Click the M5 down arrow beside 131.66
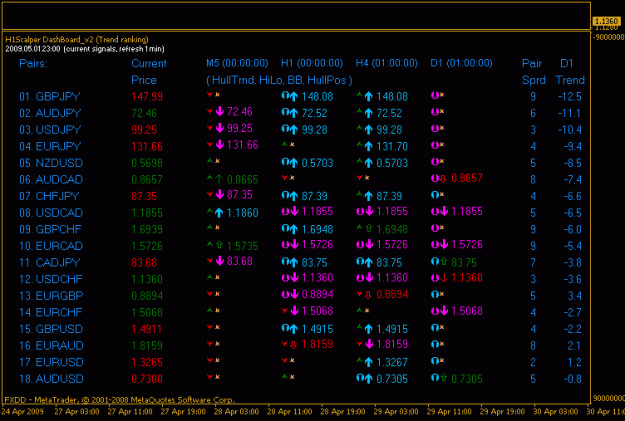Viewport: 625px width, 421px height. (x=220, y=145)
